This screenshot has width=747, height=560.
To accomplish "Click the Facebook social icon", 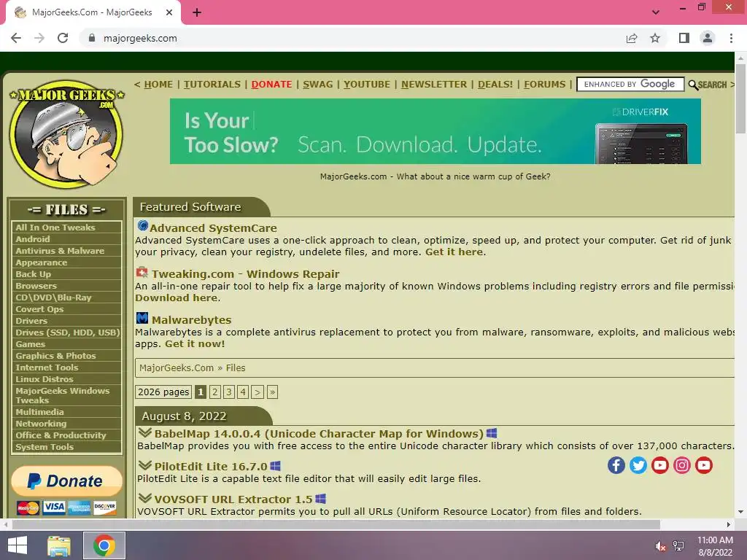I will tap(616, 465).
